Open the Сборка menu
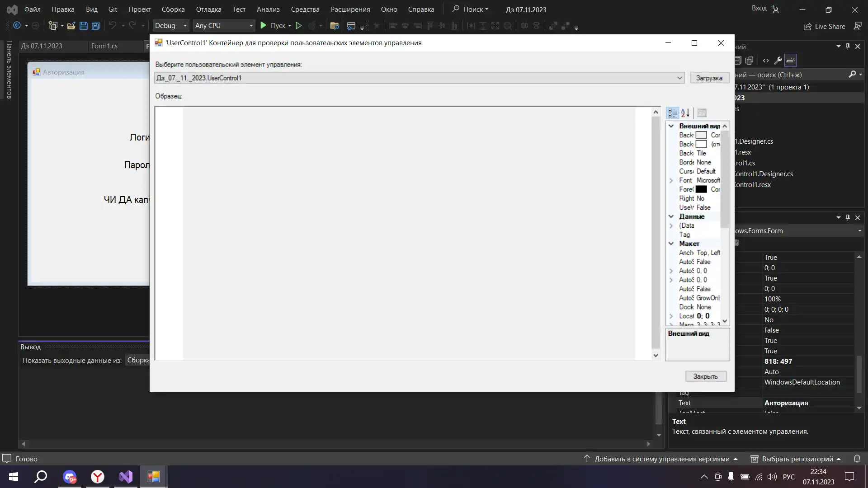The width and height of the screenshot is (868, 488). click(x=173, y=9)
